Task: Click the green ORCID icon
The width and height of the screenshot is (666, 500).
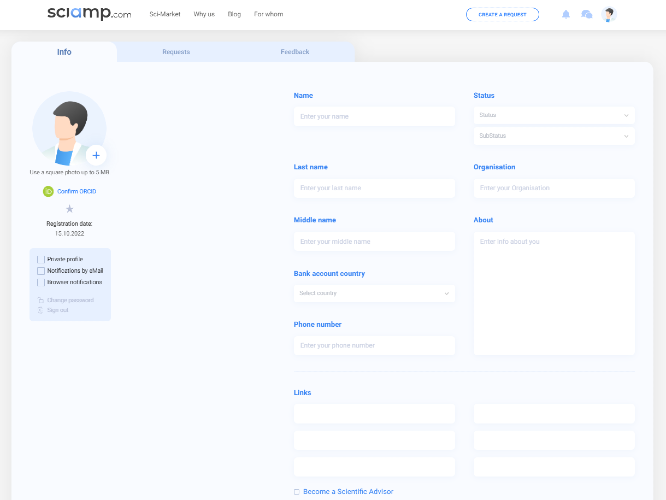Action: coord(48,192)
